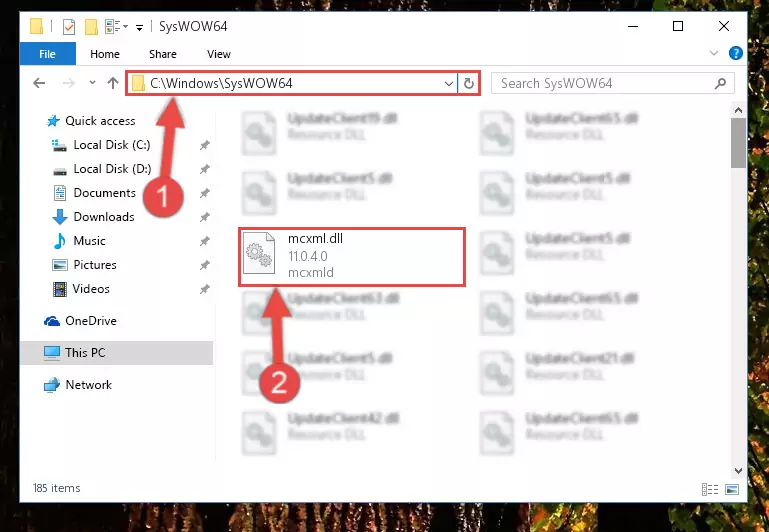Click the search magnifier icon
This screenshot has width=769, height=532.
(x=720, y=83)
